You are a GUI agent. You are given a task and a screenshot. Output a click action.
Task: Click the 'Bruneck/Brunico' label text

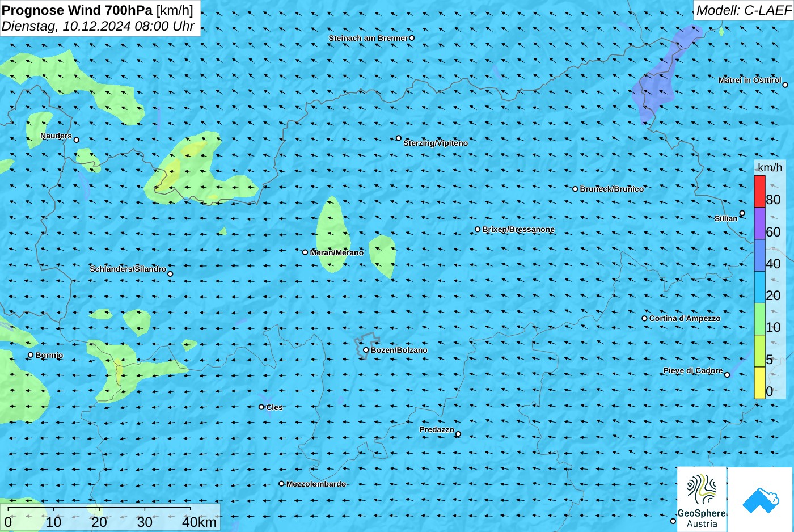612,189
